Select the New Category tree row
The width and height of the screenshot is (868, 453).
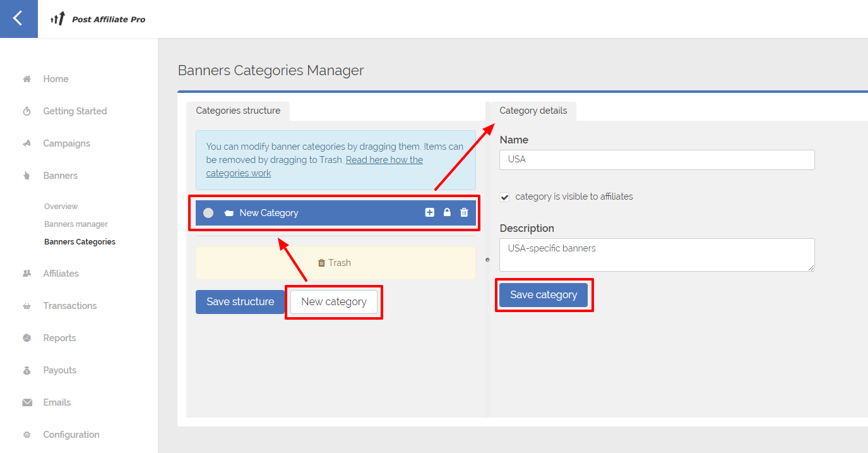coord(336,213)
